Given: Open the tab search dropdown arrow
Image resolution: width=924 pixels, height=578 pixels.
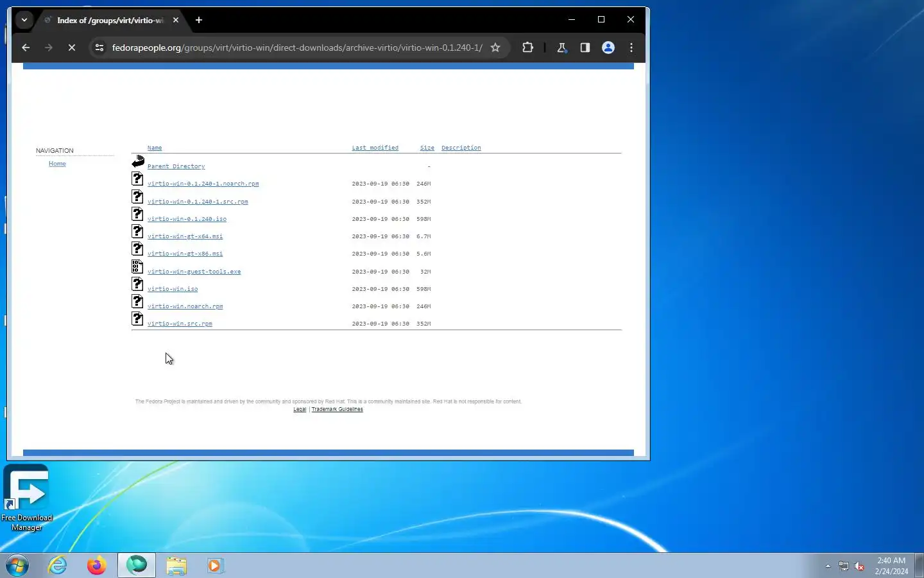Looking at the screenshot, I should [24, 20].
